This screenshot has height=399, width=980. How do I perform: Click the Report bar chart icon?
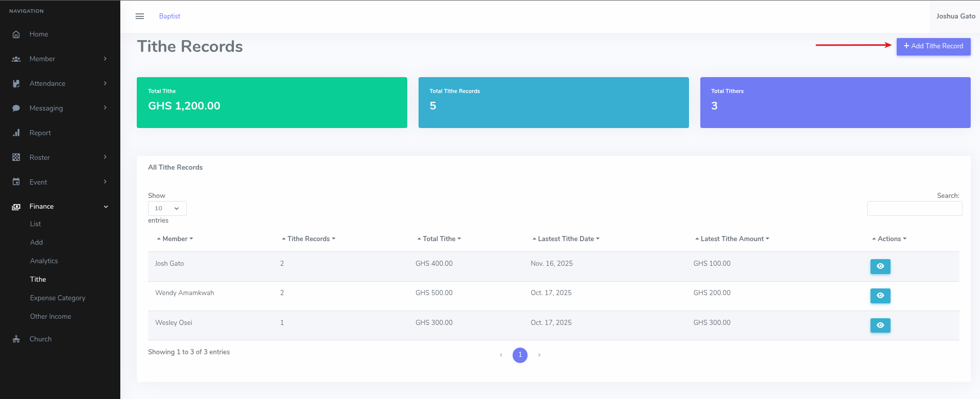pyautogui.click(x=16, y=133)
